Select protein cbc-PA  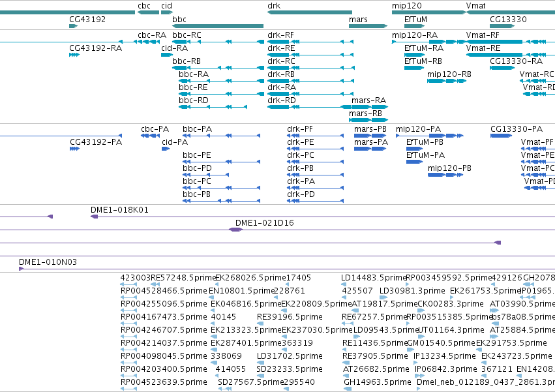[150, 136]
